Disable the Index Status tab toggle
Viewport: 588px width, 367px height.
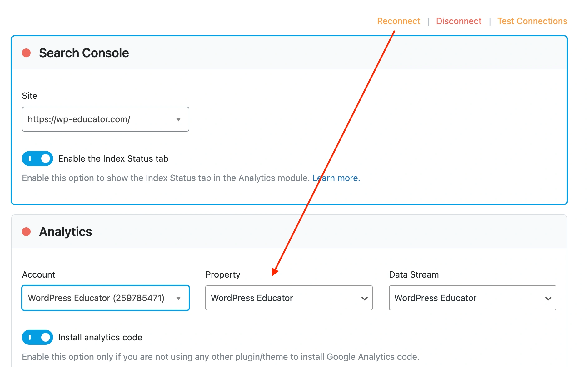pyautogui.click(x=37, y=158)
